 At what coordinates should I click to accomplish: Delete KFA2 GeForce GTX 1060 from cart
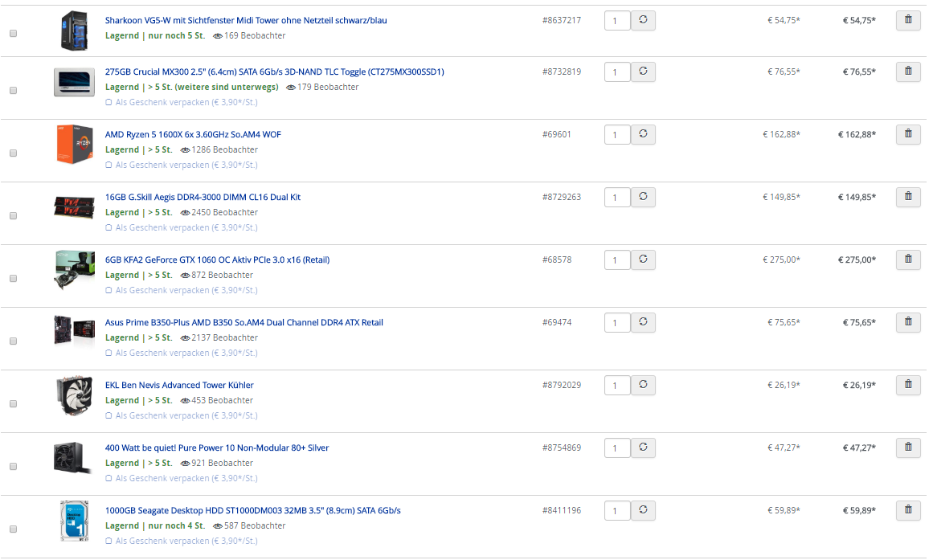pos(908,260)
